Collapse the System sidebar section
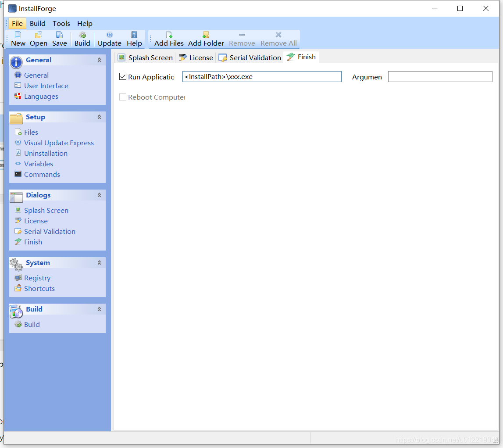 click(99, 263)
